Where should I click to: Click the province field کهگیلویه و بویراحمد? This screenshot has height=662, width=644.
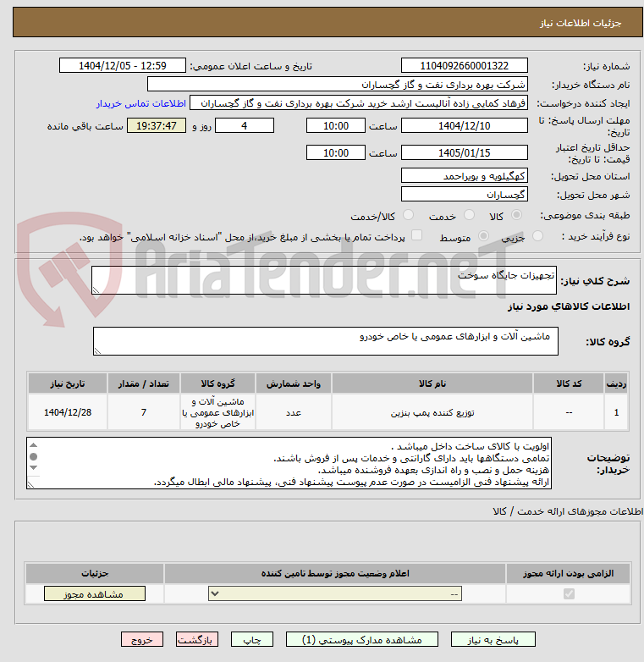coord(465,175)
